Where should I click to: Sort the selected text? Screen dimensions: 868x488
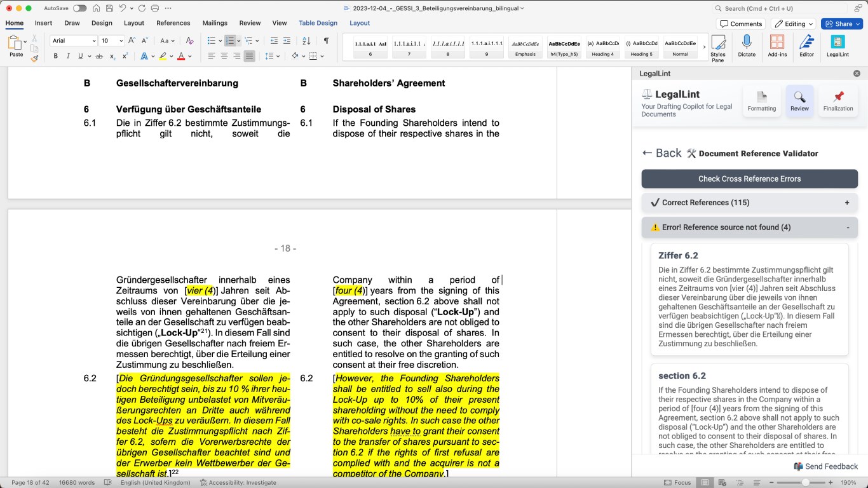point(306,41)
